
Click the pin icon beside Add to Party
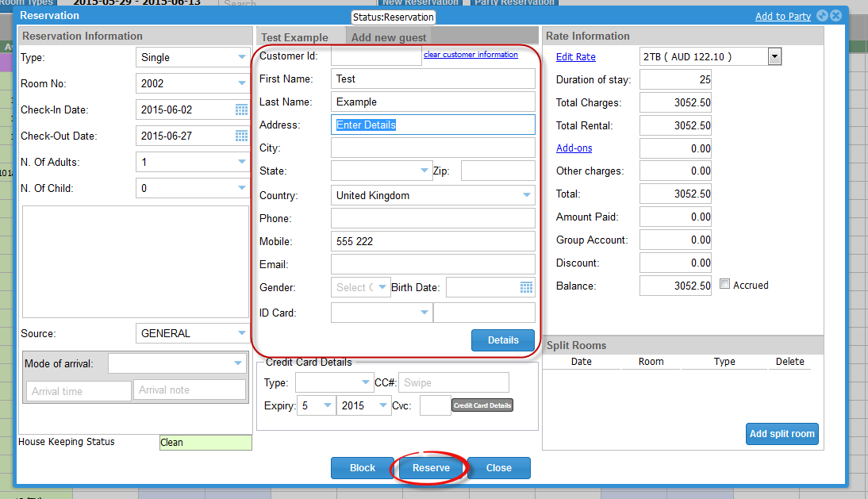tap(822, 16)
